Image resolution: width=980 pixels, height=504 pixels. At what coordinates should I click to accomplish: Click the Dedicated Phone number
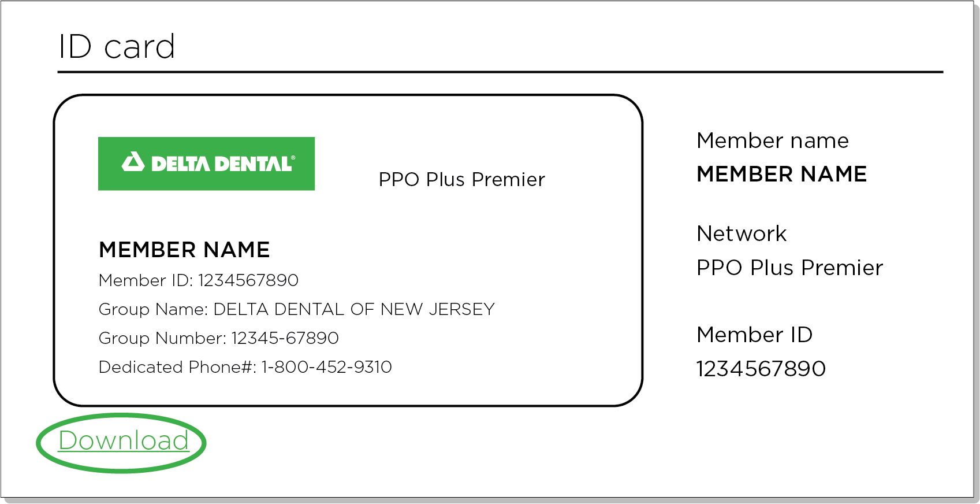[x=327, y=367]
